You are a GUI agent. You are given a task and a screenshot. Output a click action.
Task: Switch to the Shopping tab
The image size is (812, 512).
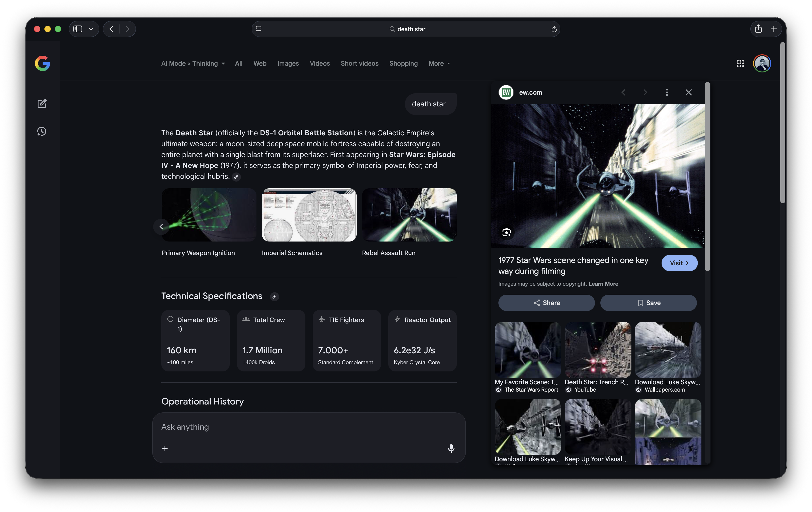tap(403, 63)
